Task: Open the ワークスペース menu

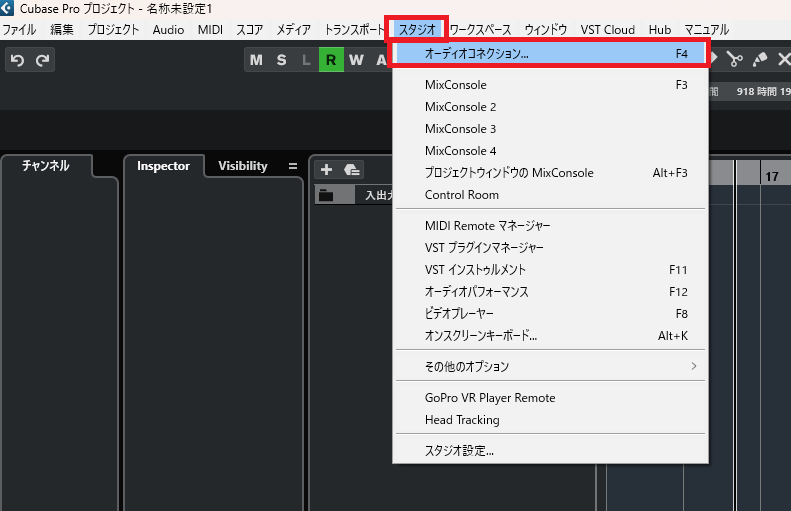Action: pos(480,30)
